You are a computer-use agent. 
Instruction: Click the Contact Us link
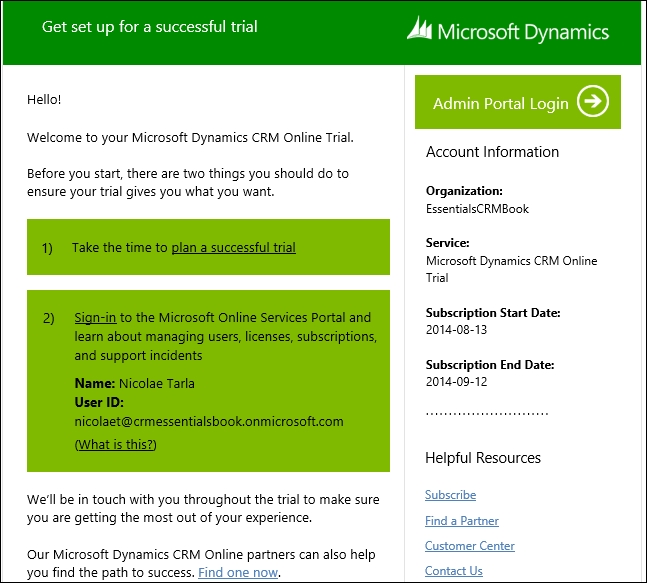453,571
